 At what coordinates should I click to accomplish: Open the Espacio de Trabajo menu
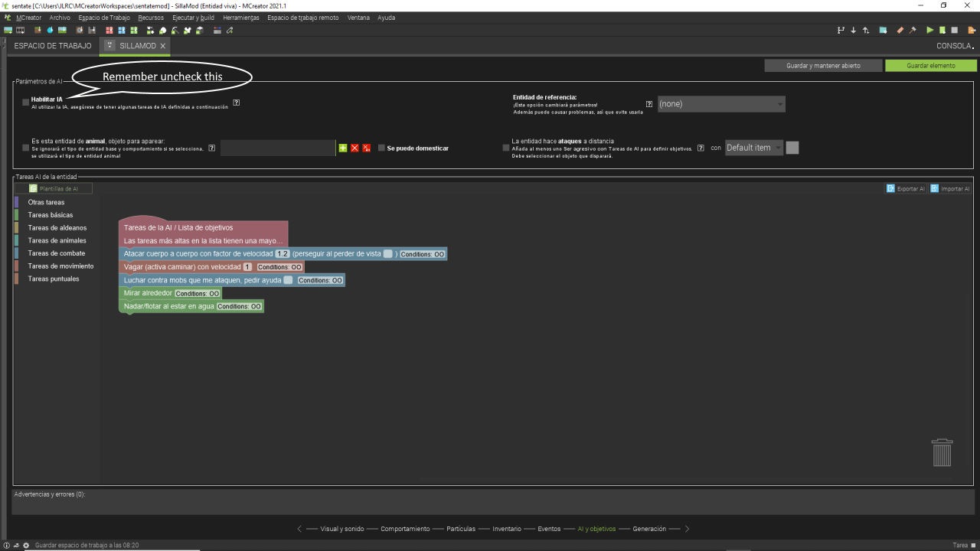[104, 17]
